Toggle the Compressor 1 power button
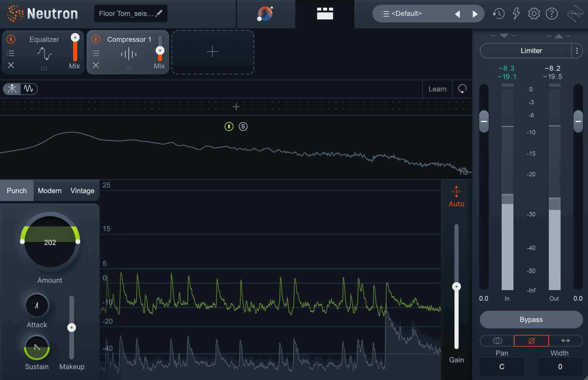Image resolution: width=588 pixels, height=380 pixels. pos(96,39)
